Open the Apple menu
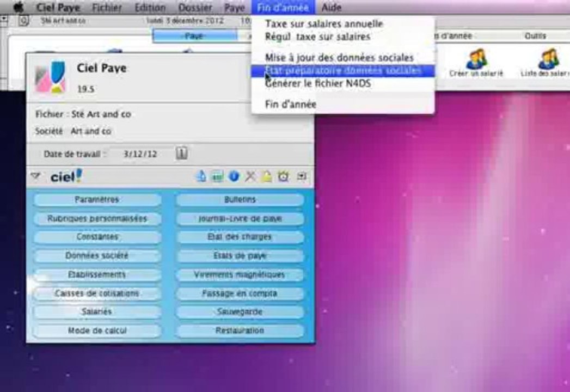The image size is (570, 392). tap(18, 7)
